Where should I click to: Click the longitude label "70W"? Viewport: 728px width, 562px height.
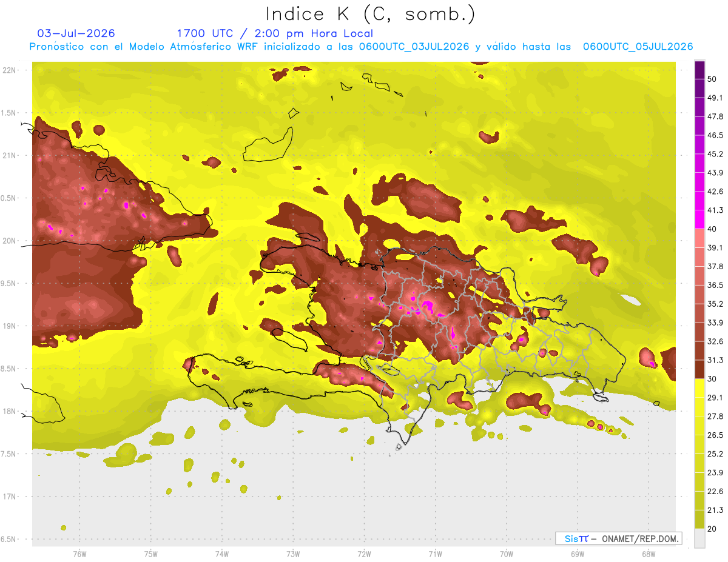(x=506, y=554)
